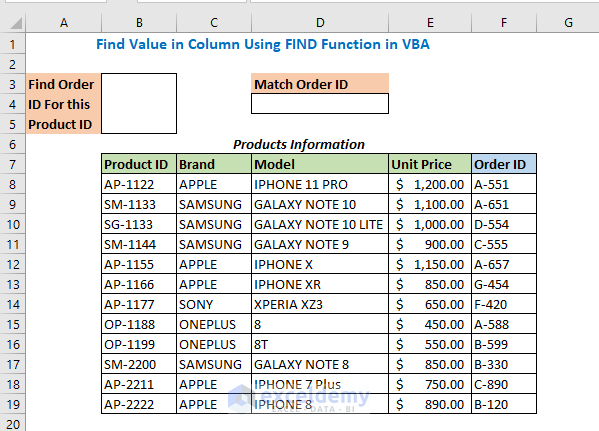599x431 pixels.
Task: Select cell containing AP-1122
Action: pos(139,185)
